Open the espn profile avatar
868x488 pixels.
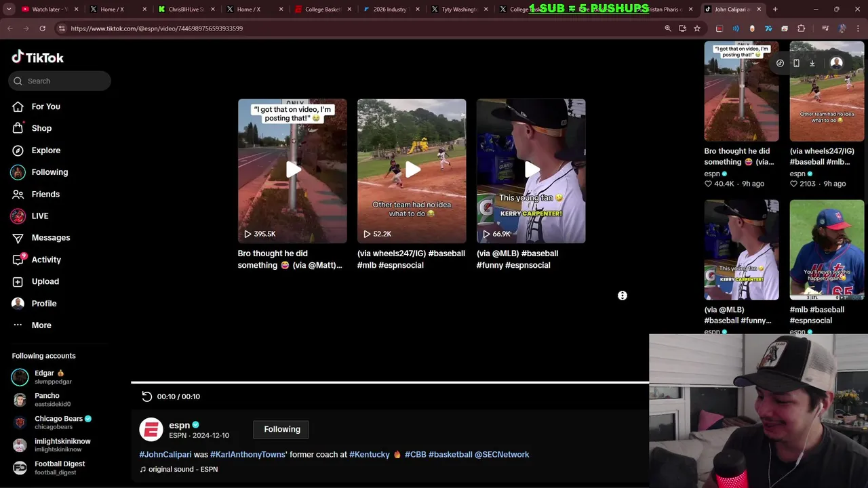click(x=151, y=430)
